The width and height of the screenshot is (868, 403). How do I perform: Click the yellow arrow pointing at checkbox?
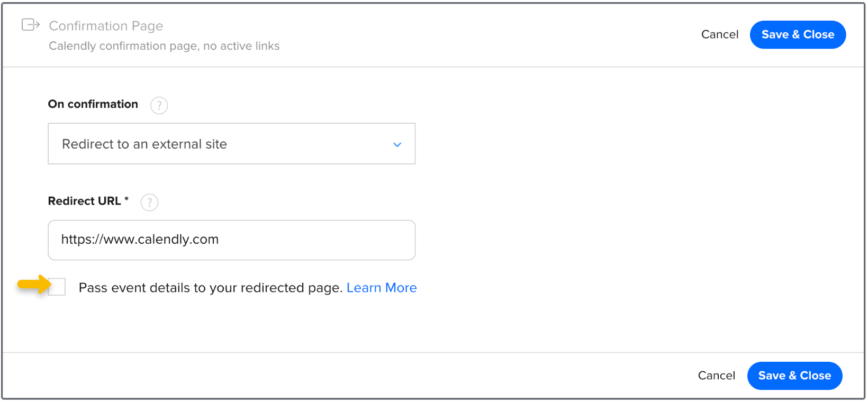pos(33,284)
